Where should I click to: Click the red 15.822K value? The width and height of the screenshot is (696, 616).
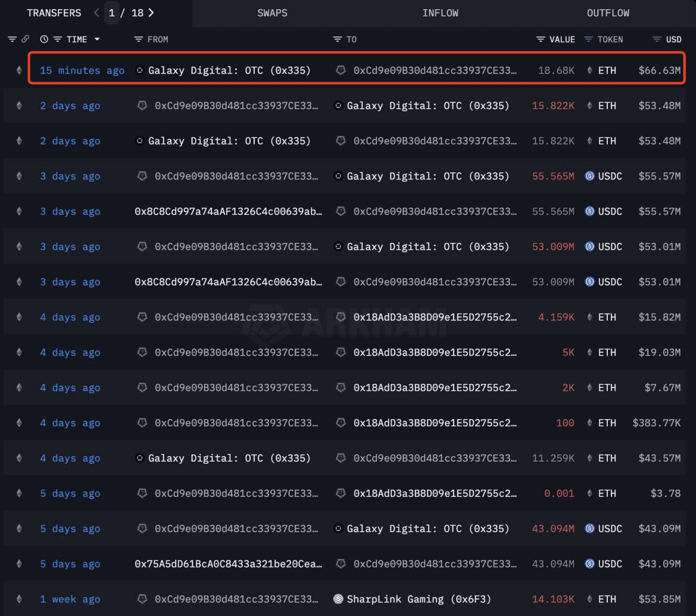point(553,105)
